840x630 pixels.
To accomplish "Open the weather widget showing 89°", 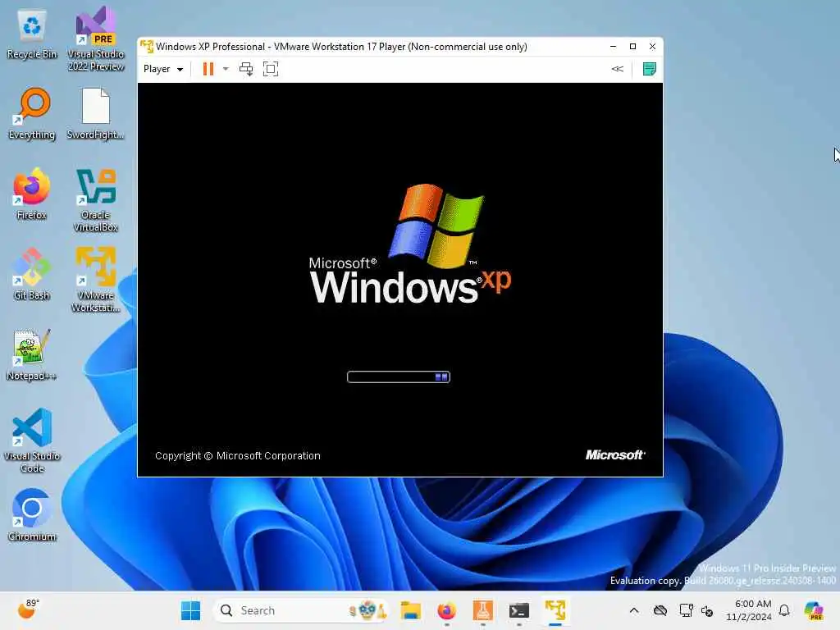I will click(x=29, y=609).
